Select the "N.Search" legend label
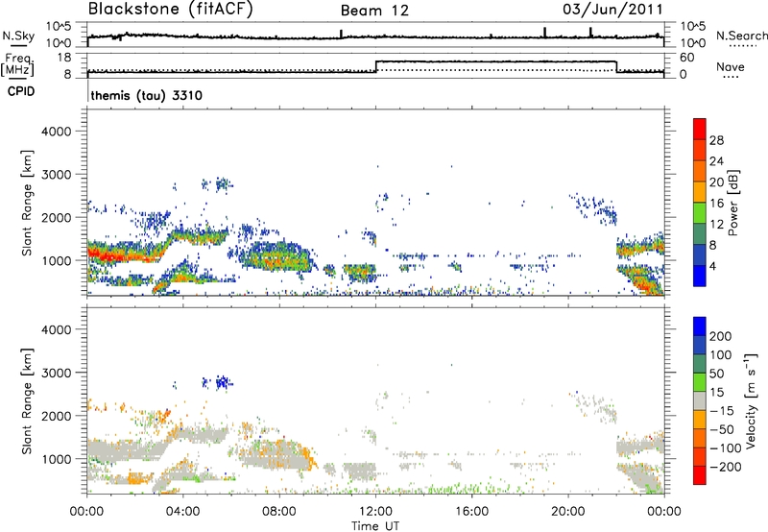This screenshot has height=532, width=768. pos(741,36)
